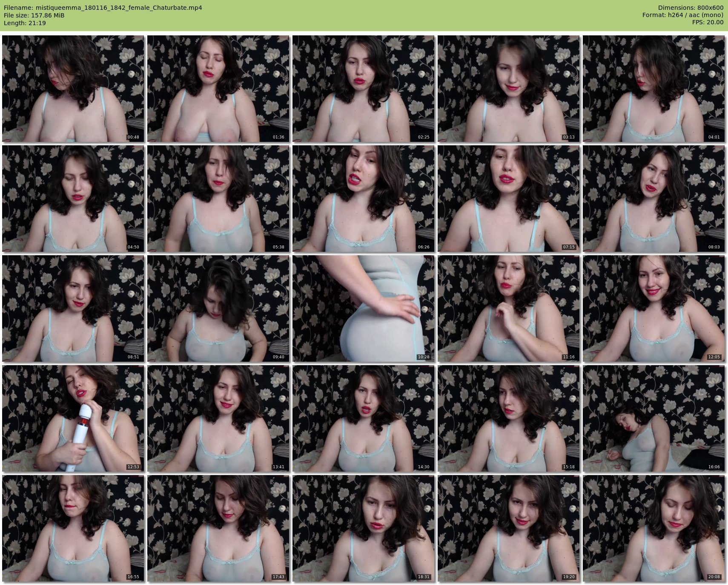Open the thumbnail timestamped 01:36
This screenshot has height=585, width=728.
pos(218,89)
